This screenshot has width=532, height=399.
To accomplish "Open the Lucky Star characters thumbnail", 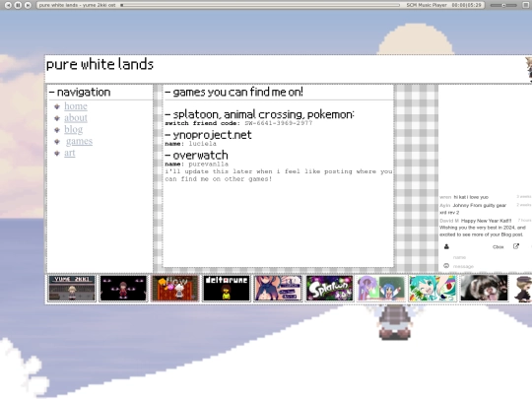I will pos(381,289).
